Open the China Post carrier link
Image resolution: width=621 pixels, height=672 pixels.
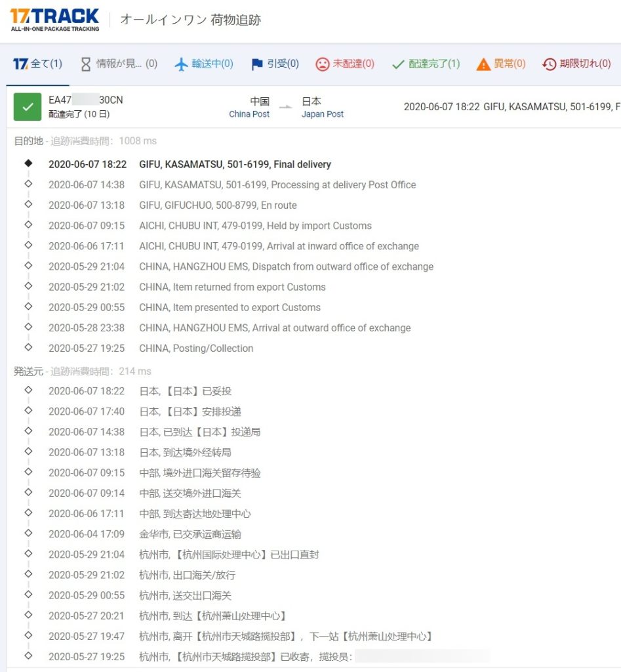coord(249,114)
